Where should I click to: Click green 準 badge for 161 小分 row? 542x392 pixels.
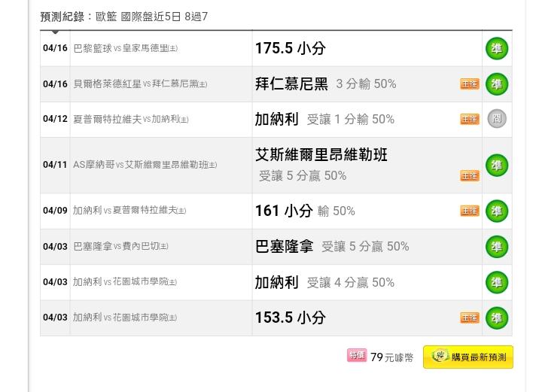point(497,211)
